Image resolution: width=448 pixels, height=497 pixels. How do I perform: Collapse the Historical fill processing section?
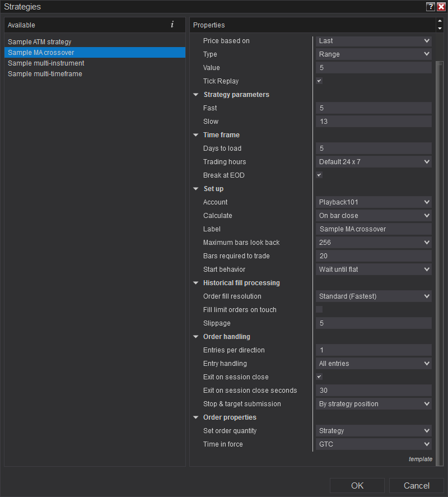coord(196,283)
